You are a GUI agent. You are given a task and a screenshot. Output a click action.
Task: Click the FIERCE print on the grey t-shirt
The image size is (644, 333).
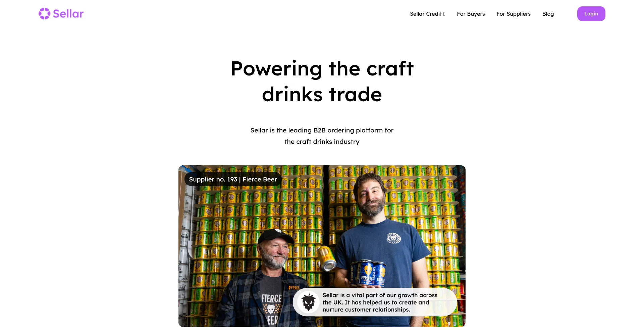pyautogui.click(x=271, y=299)
